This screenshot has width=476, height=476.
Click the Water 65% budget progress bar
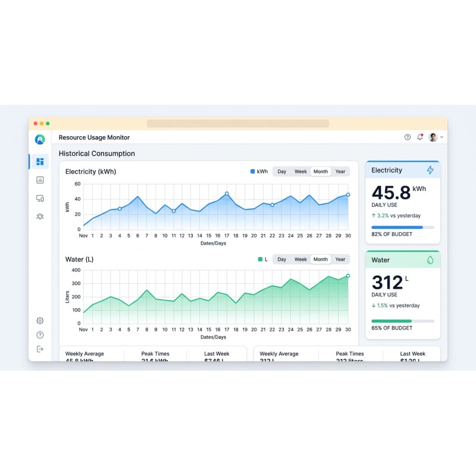(x=403, y=321)
